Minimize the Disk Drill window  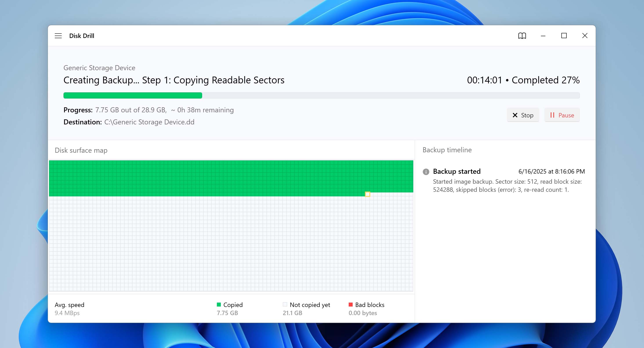pos(543,36)
